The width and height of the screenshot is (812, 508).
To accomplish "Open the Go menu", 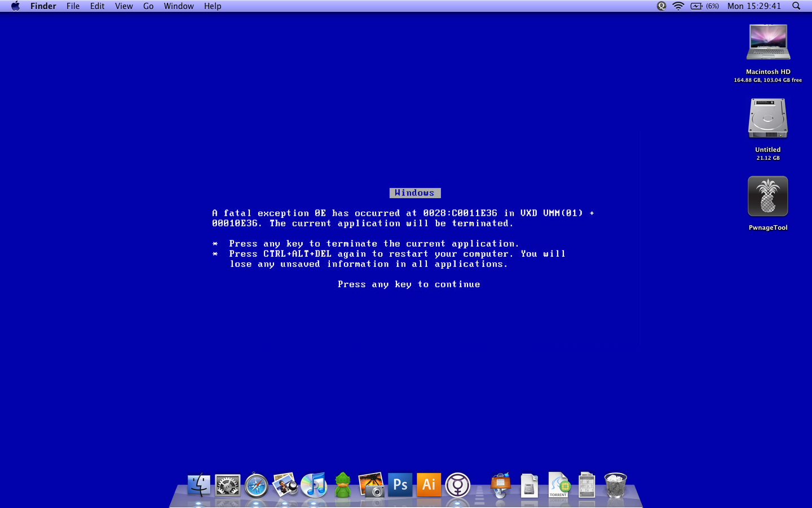I will (148, 6).
